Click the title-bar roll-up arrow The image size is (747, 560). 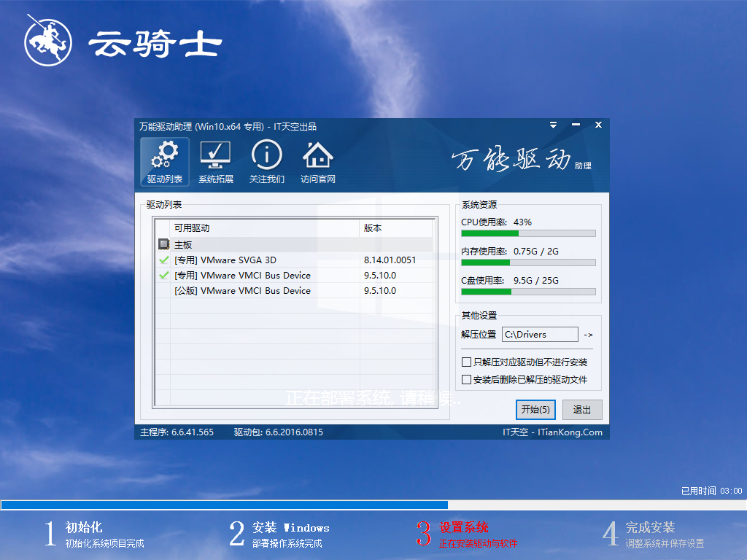point(552,125)
